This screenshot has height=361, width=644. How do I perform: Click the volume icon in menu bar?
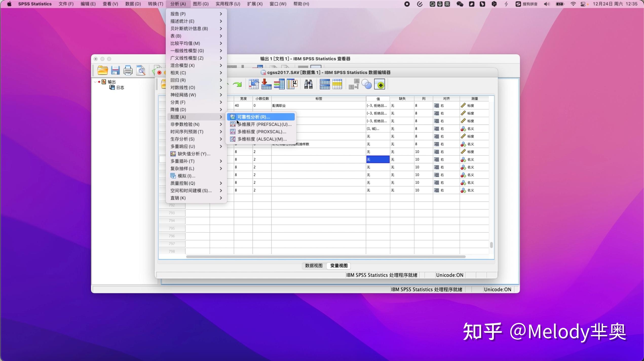[547, 4]
